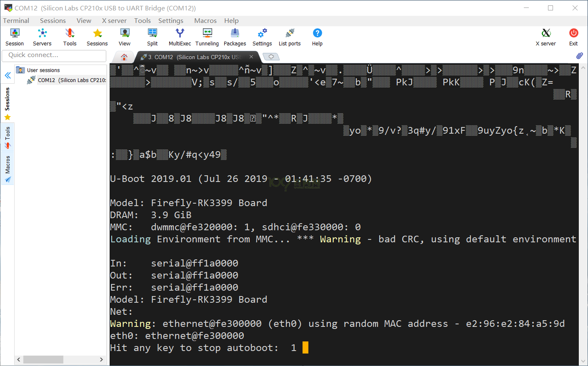Click the Exit power icon
This screenshot has height=366, width=588.
pos(573,37)
